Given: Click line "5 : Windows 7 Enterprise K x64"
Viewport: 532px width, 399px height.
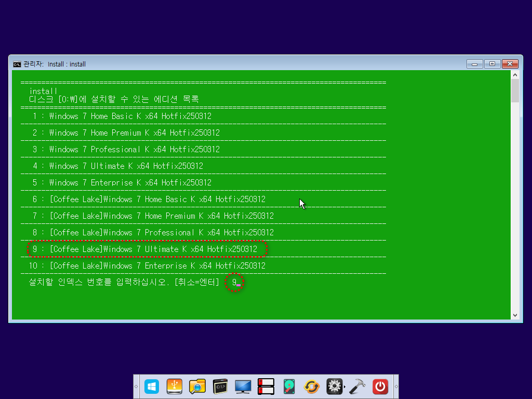Looking at the screenshot, I should pos(122,182).
